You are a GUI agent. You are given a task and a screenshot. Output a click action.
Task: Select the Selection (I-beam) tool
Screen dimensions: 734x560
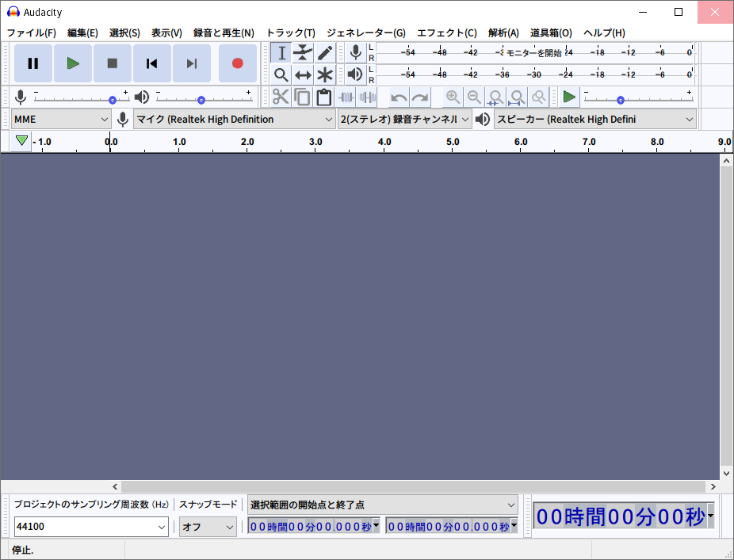(x=281, y=53)
